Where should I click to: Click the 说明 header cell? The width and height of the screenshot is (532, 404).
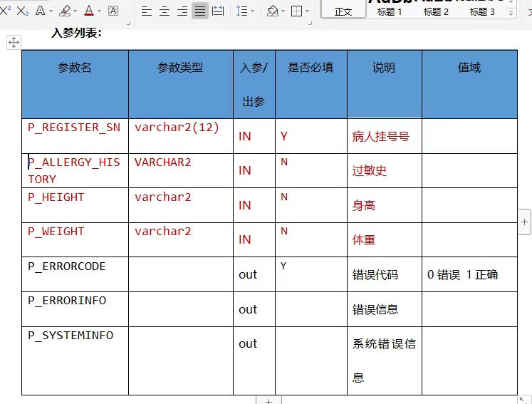click(385, 84)
